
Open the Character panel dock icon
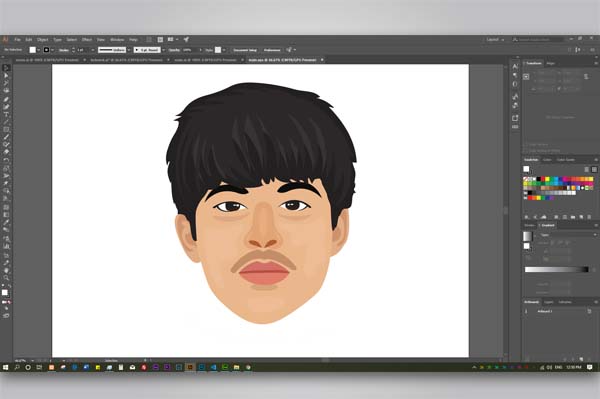pos(515,66)
